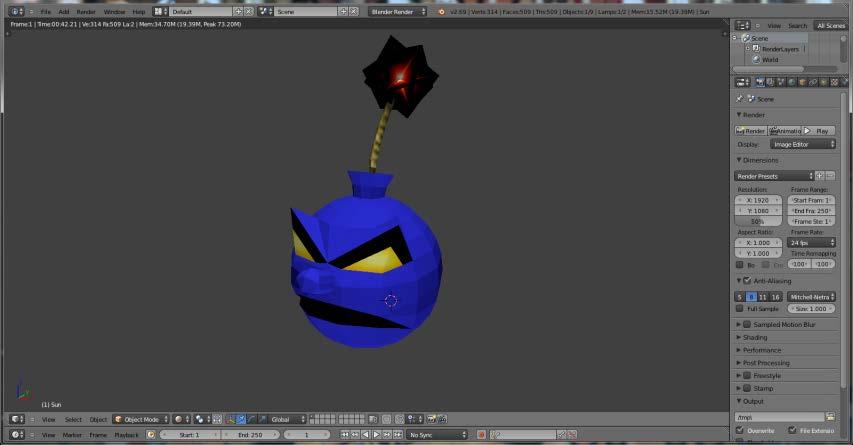Open the Texture properties tab icon
Viewport: 853px width, 445px height.
[834, 82]
